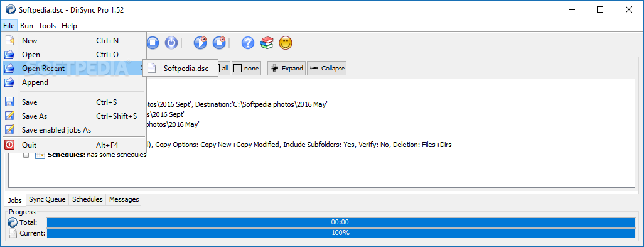Click the file icon beside Softpedia.dsc
The height and width of the screenshot is (247, 644).
tap(152, 69)
